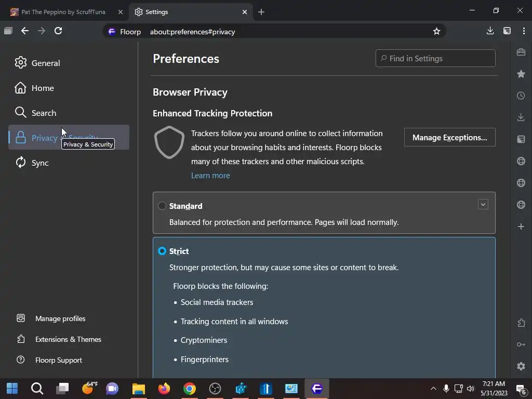Open passwords key icon in side panel
Screen dimensions: 532x399
tap(521, 344)
